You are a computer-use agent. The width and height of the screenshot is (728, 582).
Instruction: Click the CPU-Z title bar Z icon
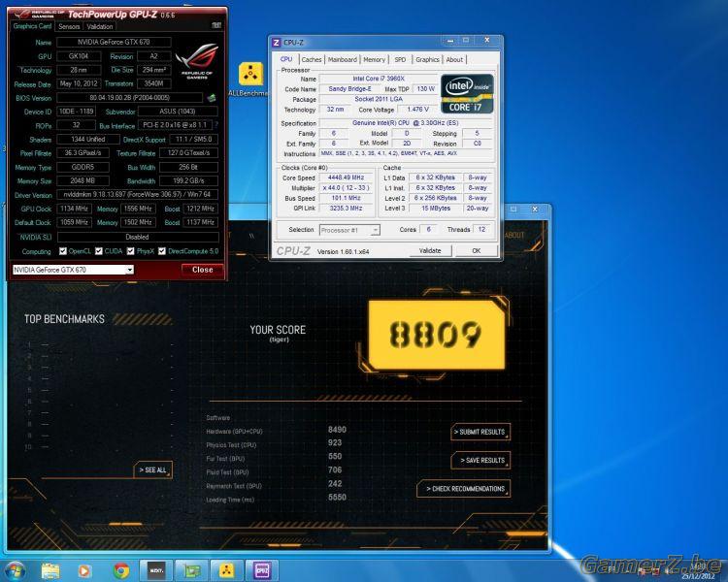tap(277, 43)
